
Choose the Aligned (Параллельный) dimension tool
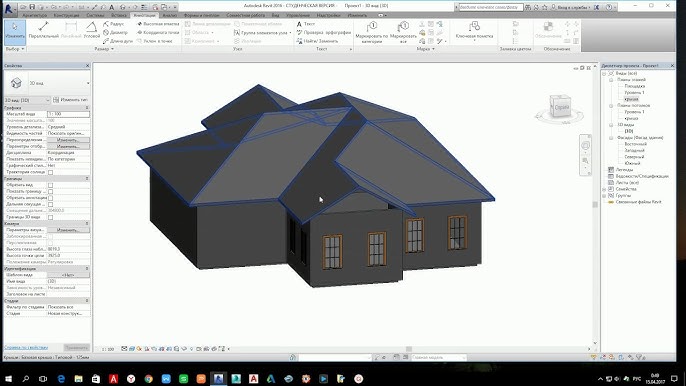43,31
